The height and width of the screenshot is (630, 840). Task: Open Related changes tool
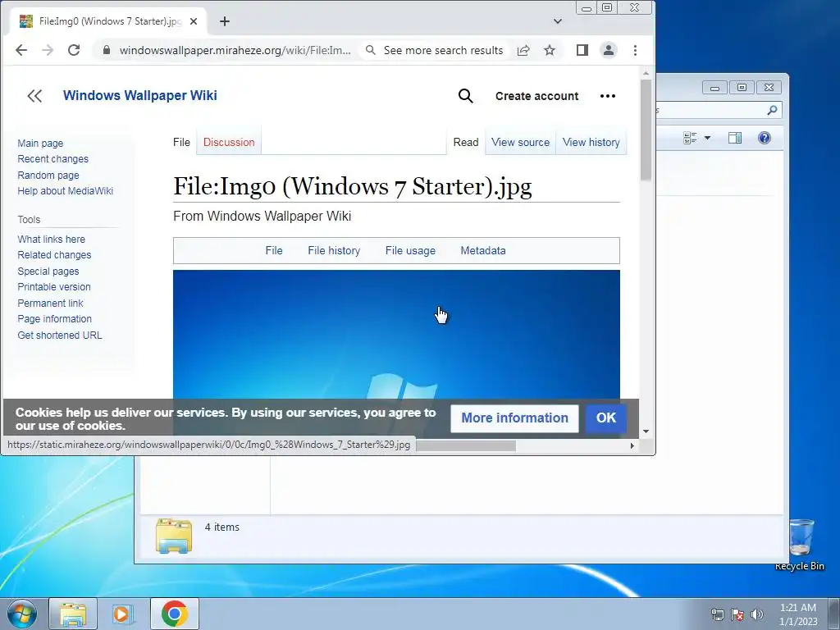coord(54,255)
